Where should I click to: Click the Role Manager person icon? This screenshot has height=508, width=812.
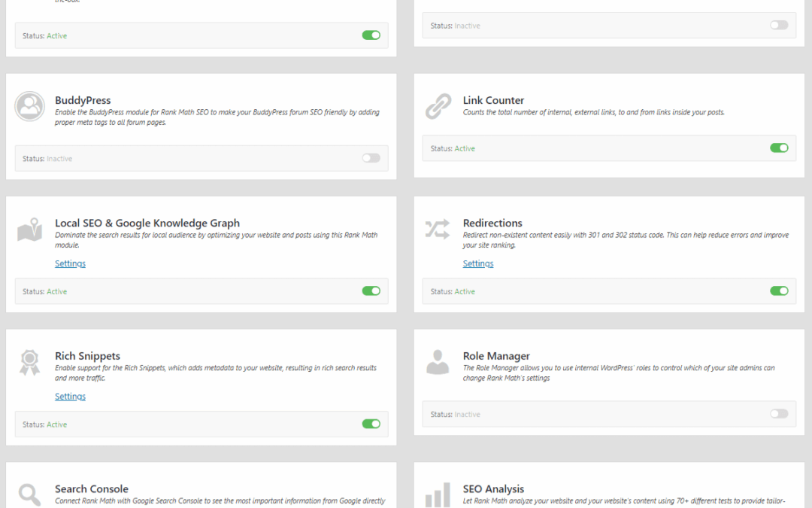point(438,362)
